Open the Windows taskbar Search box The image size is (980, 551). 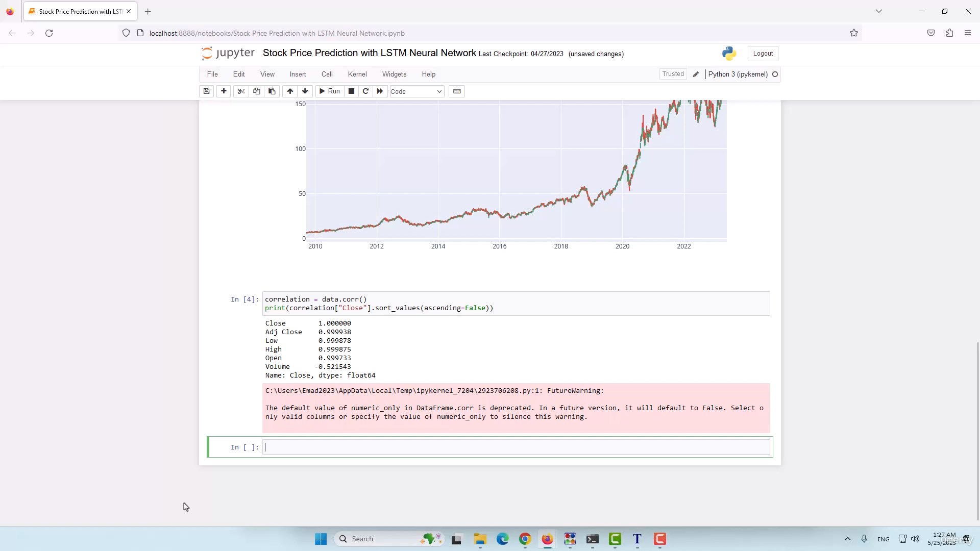[x=378, y=539]
